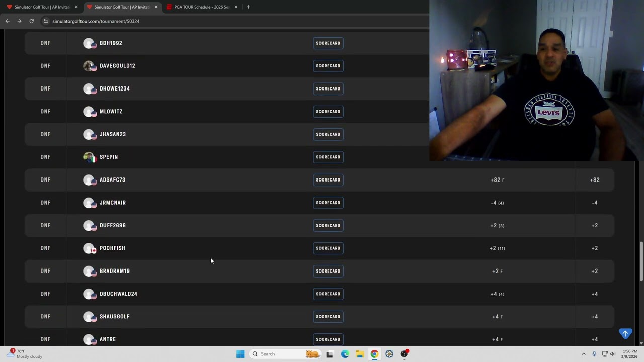Open scorecard for JRMCNAIR

tap(328, 203)
